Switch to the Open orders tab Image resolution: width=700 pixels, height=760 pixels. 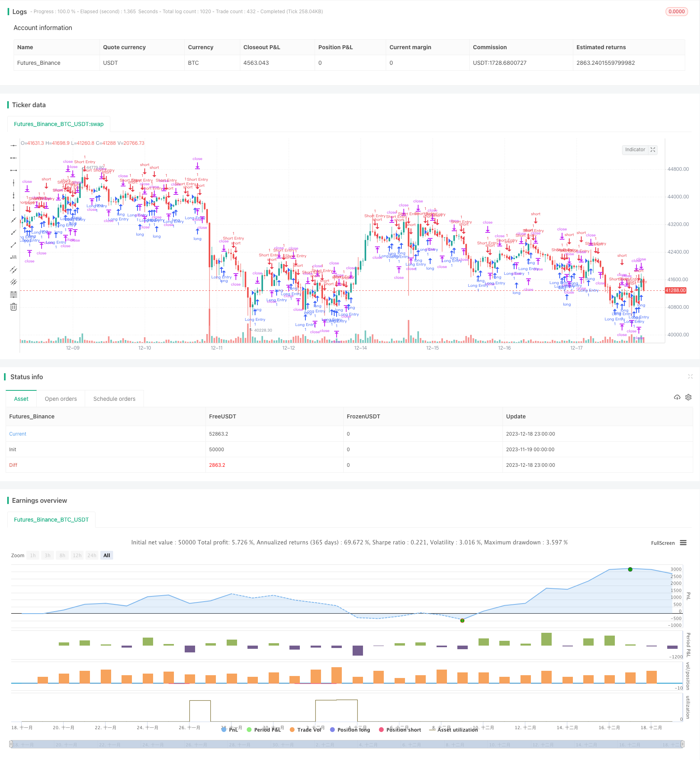click(61, 399)
